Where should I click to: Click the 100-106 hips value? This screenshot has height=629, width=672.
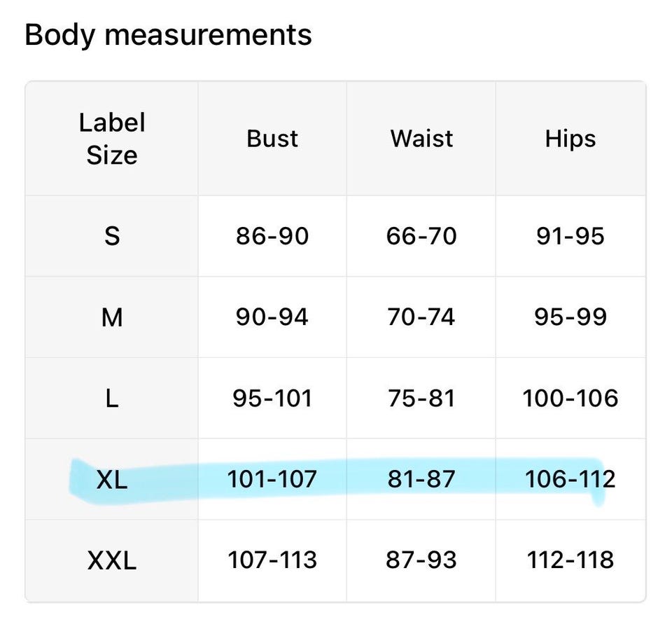pos(570,399)
